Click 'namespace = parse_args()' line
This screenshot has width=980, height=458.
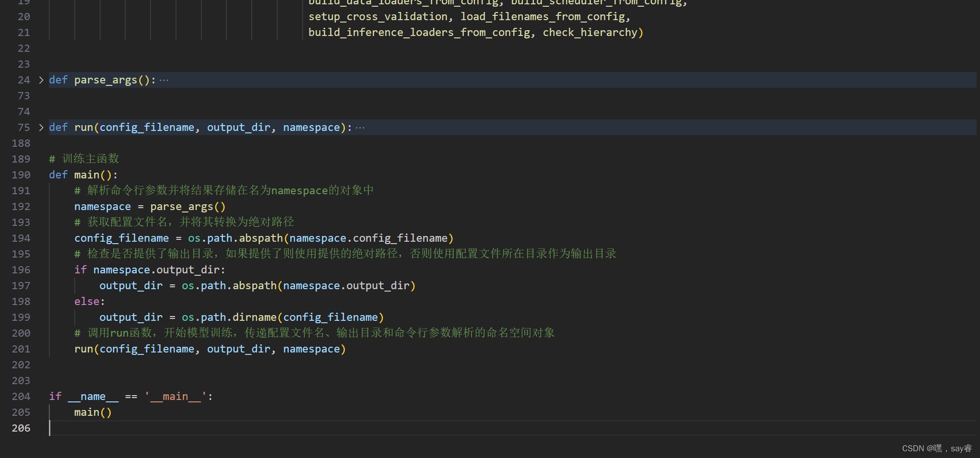(x=150, y=207)
